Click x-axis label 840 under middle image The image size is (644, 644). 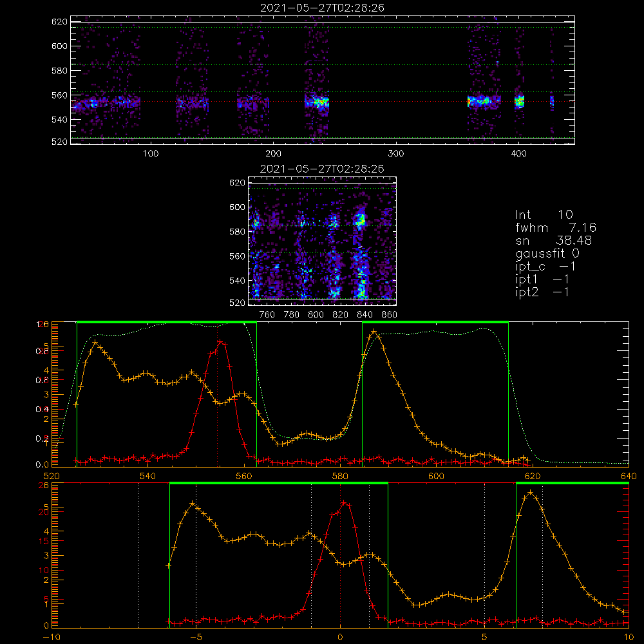tap(365, 315)
